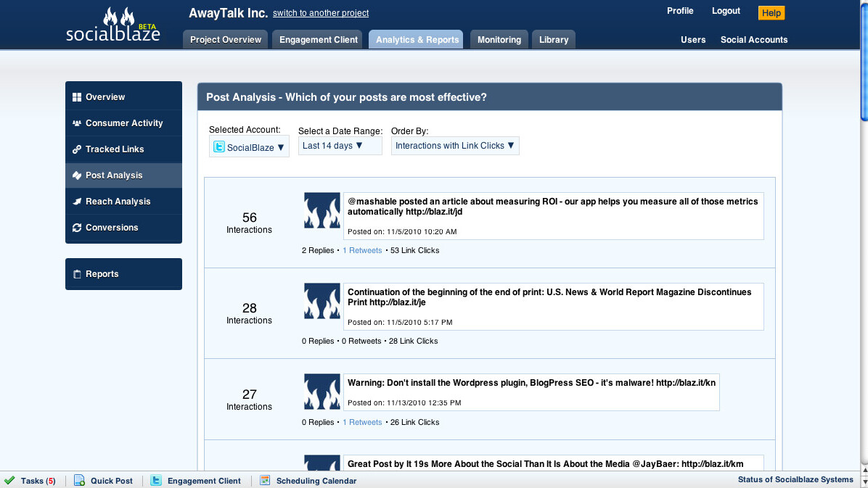The height and width of the screenshot is (488, 868).
Task: Click the Status of Socialblaze Systems link
Action: (795, 480)
